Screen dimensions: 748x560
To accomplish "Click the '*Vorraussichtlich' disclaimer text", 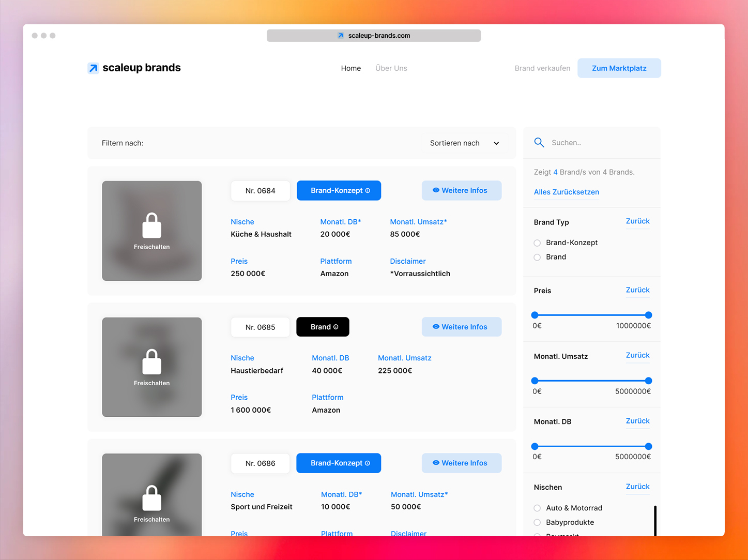I will pyautogui.click(x=420, y=274).
